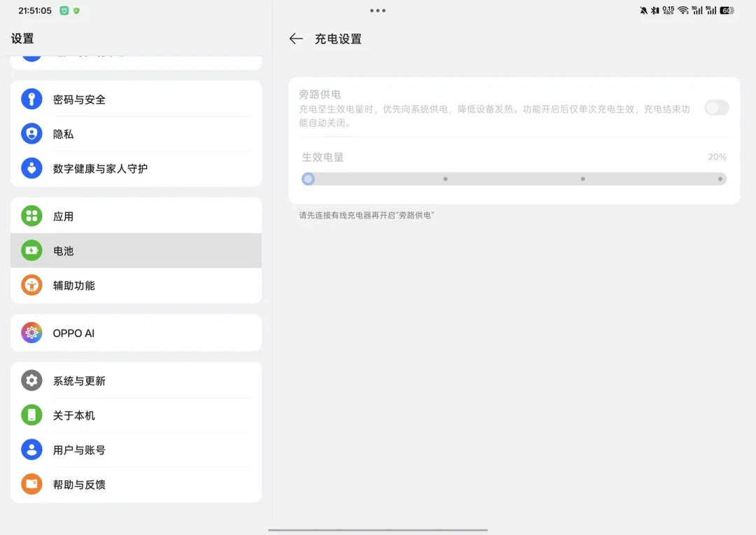The width and height of the screenshot is (756, 535).
Task: Open the 密码与安全 settings
Action: 136,99
